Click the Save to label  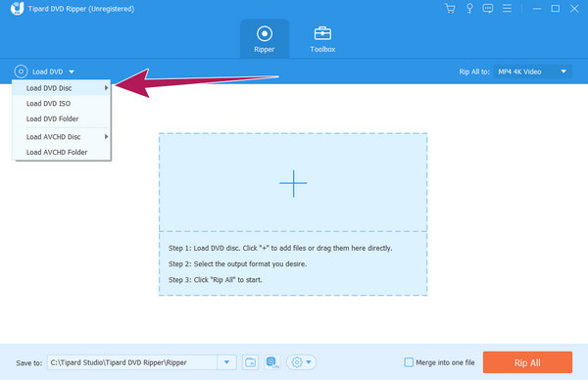[28, 362]
